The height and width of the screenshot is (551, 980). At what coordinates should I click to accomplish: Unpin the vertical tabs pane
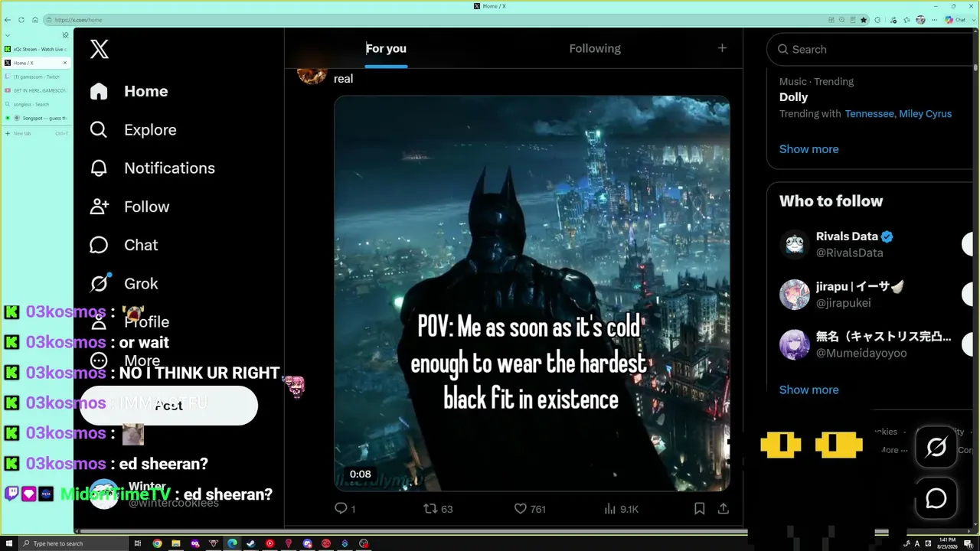[x=65, y=35]
